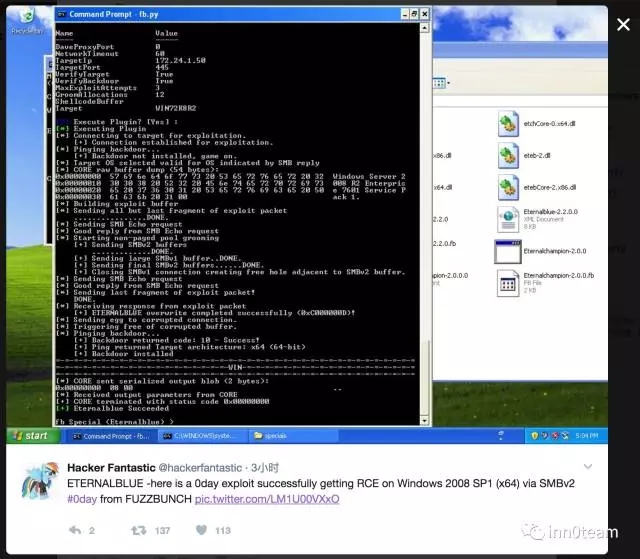This screenshot has width=640, height=559.
Task: Select the Eternalblue-2.2.0.0 XML document icon
Action: (x=508, y=219)
